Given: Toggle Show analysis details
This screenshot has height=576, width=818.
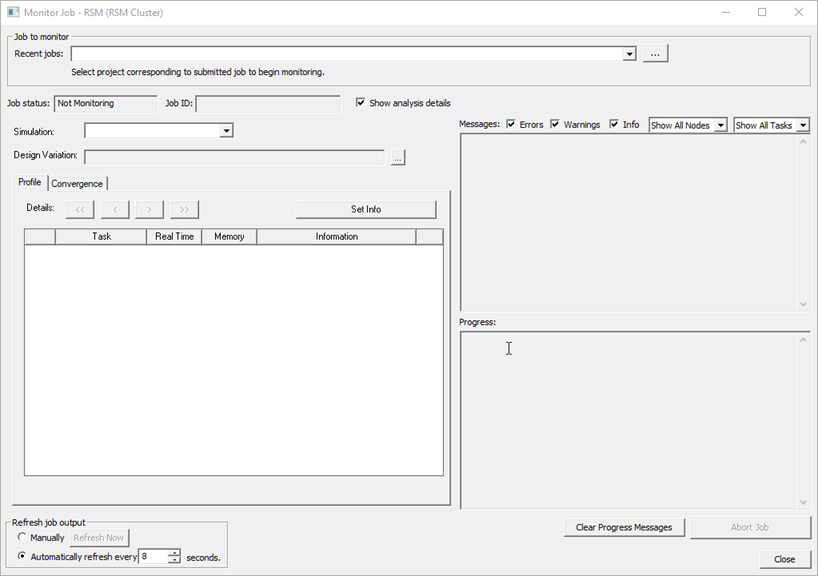Looking at the screenshot, I should pos(361,103).
